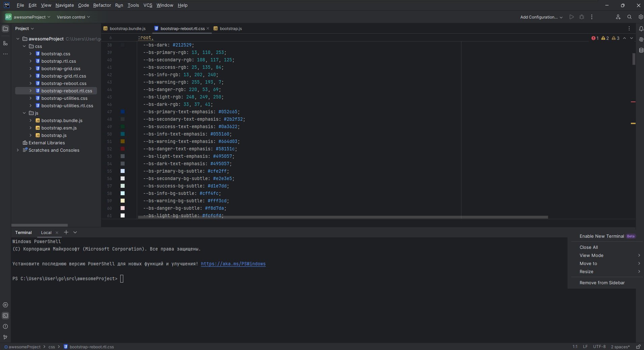Add a new terminal tab with plus
The width and height of the screenshot is (644, 350).
click(66, 232)
